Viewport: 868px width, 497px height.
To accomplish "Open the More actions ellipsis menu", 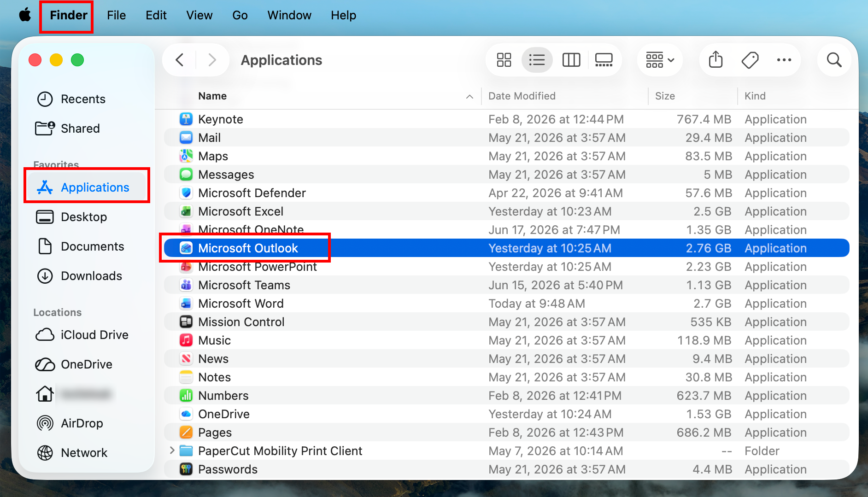I will (x=784, y=60).
